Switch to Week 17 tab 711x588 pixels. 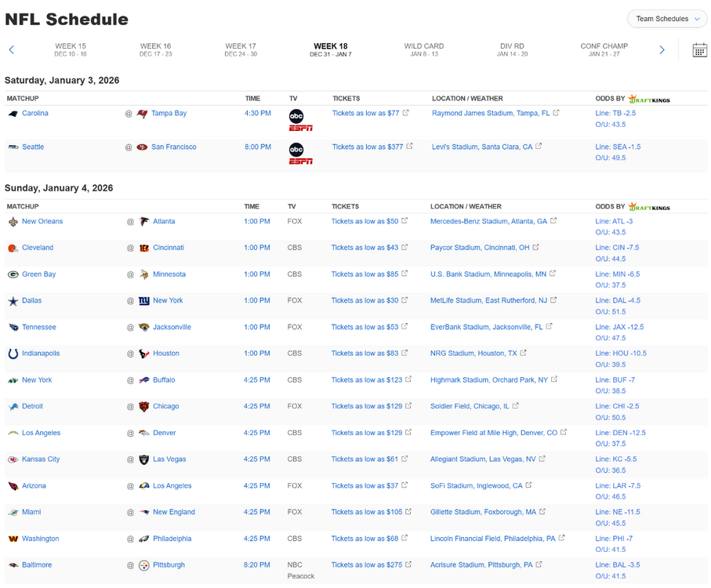[241, 49]
